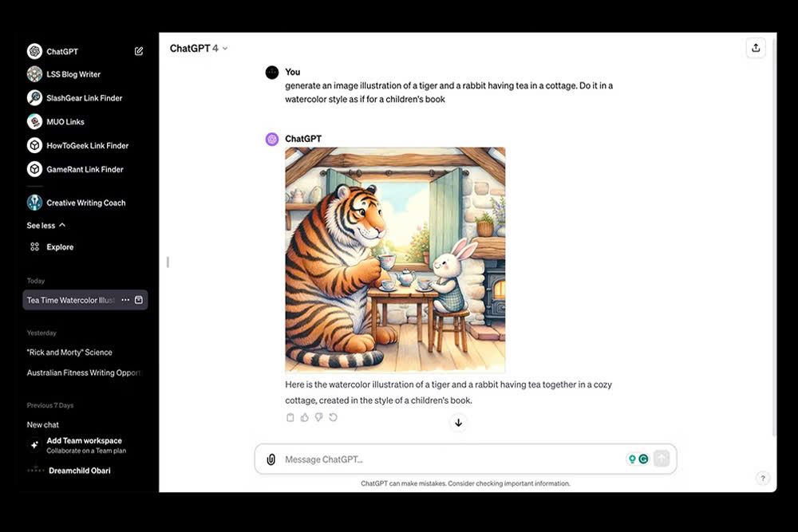Screen dimensions: 798x532
Task: Click the Today history heading
Action: (36, 281)
